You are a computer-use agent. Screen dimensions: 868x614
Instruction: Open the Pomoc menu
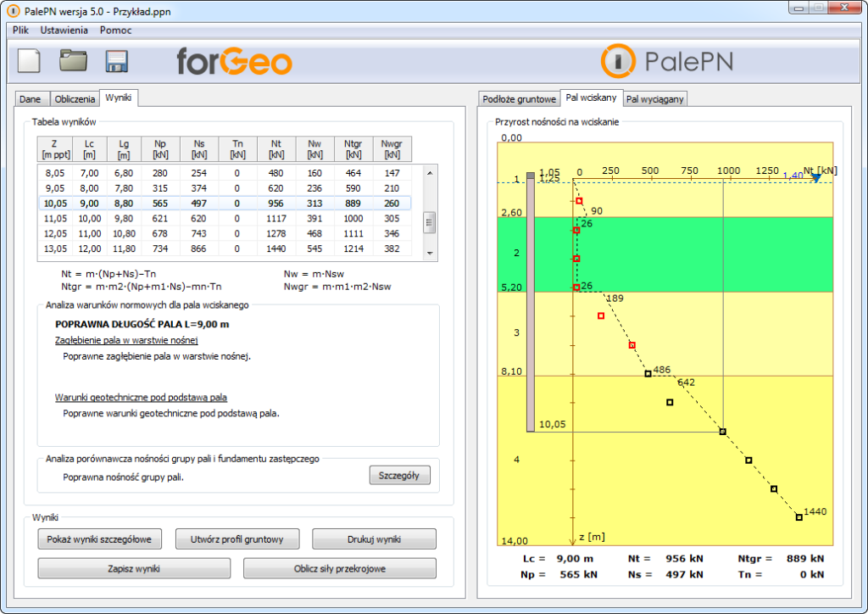click(115, 30)
